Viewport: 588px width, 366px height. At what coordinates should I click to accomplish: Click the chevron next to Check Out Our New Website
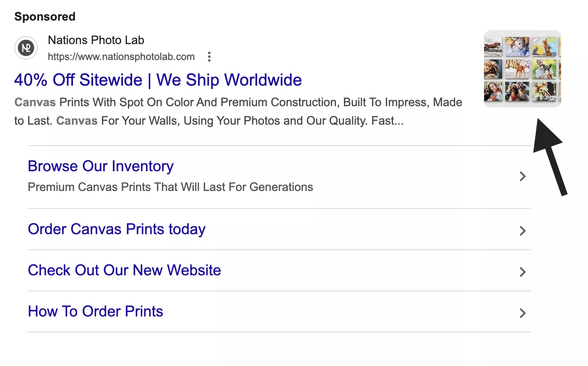(522, 272)
